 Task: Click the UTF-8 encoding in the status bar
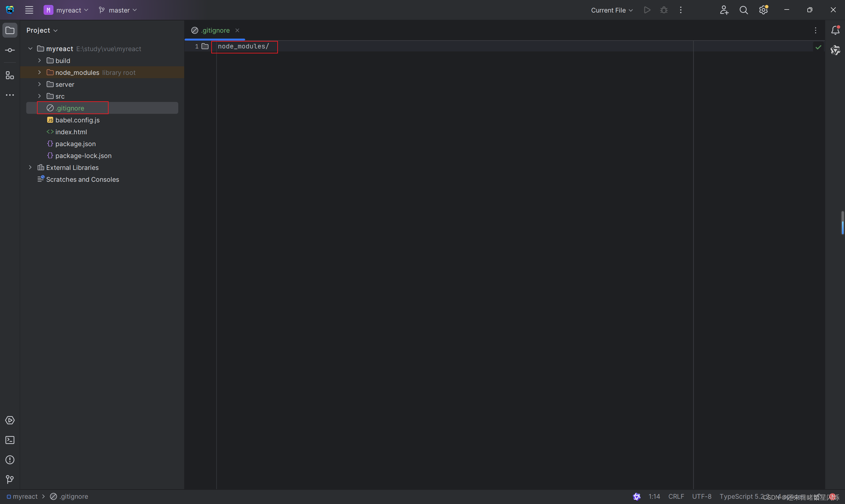[x=702, y=496]
